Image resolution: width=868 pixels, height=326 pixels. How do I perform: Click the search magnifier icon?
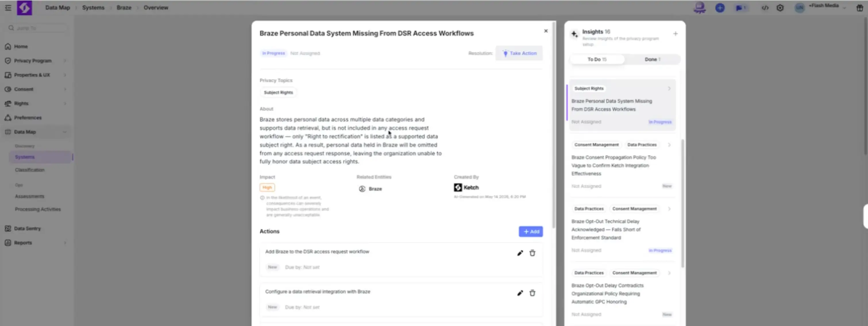tap(11, 28)
